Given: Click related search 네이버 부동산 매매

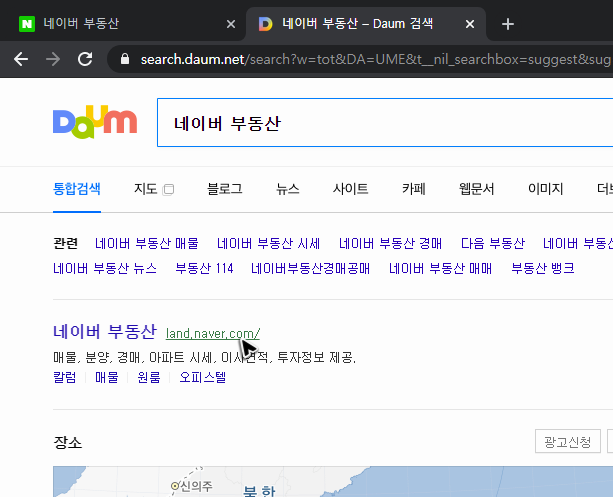Looking at the screenshot, I should 441,268.
